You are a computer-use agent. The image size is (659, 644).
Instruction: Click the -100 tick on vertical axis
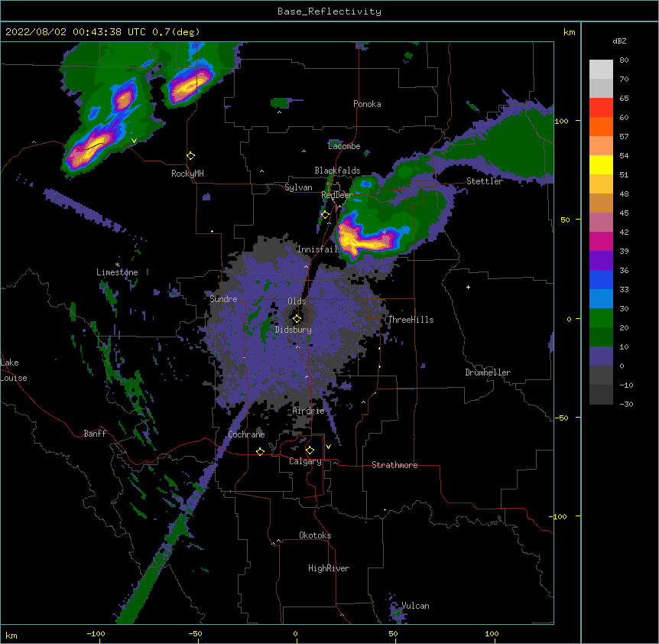pos(559,516)
